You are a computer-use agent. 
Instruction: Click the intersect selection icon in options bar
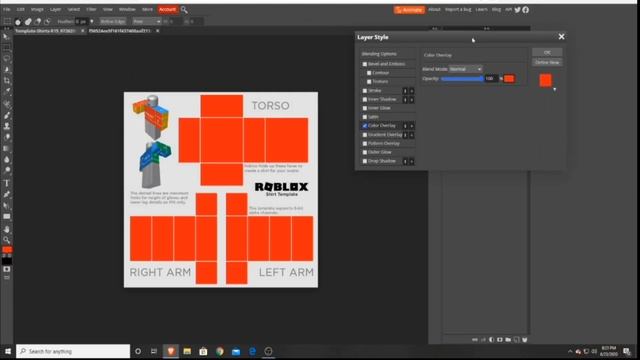47,22
